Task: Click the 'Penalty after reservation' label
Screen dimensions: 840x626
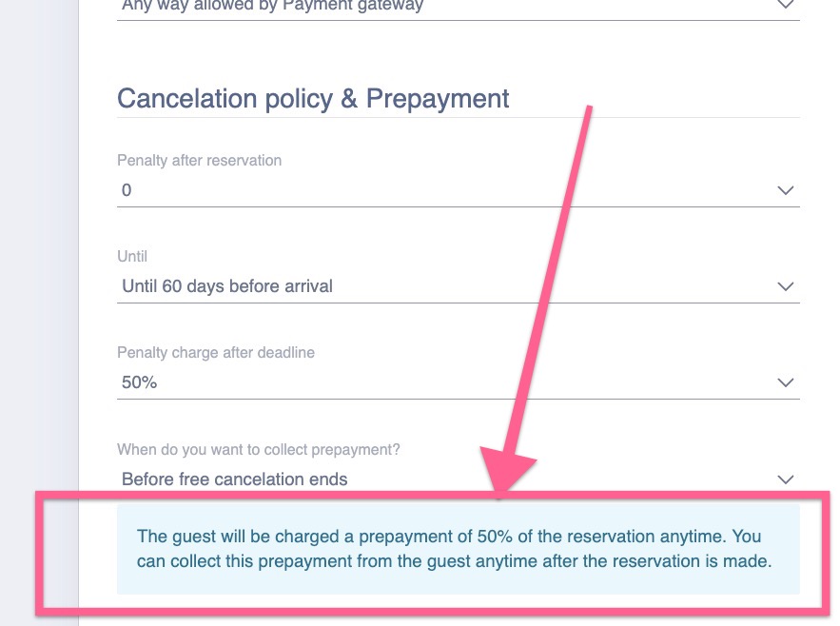Action: 199,161
